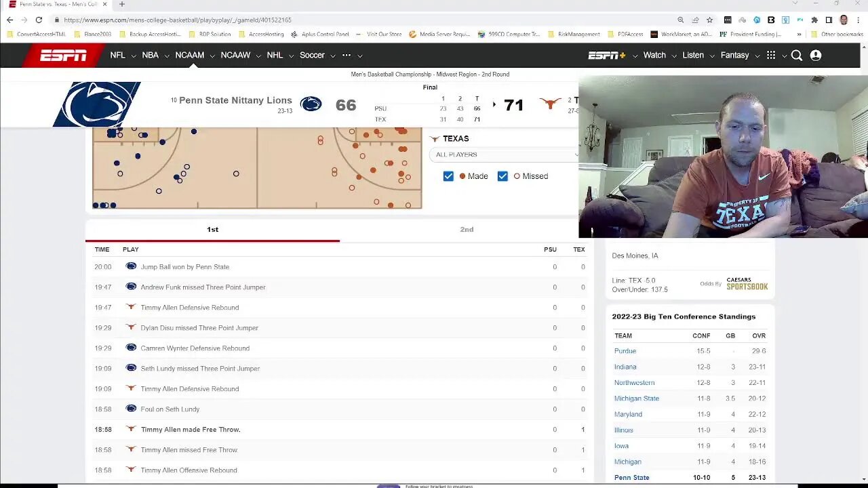
Task: Switch to the 2nd half tab
Action: click(467, 229)
